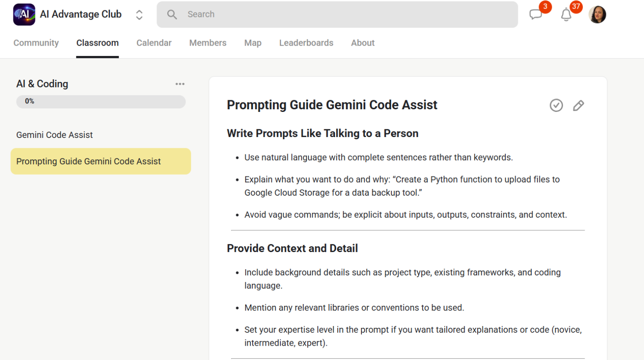
Task: Go to the Community tab
Action: (x=36, y=43)
